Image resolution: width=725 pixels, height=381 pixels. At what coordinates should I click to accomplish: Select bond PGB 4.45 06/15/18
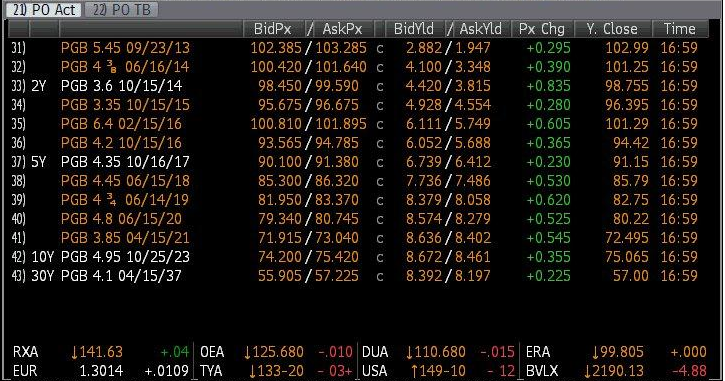coord(125,180)
